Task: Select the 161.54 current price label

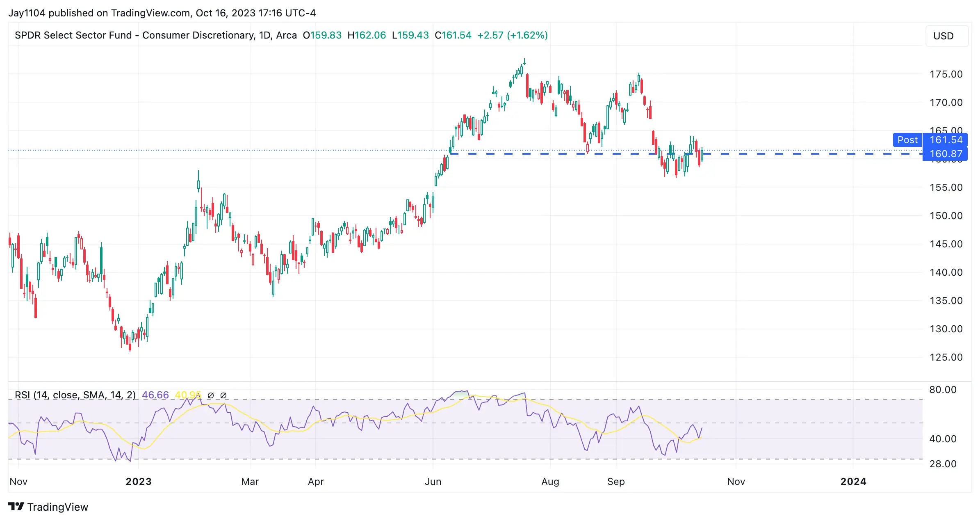Action: pyautogui.click(x=945, y=140)
